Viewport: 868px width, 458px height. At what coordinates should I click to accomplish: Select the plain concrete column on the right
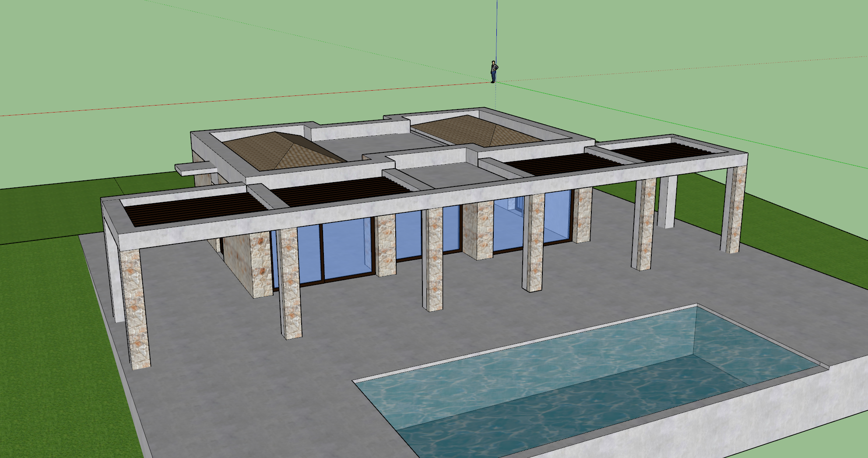tap(667, 201)
